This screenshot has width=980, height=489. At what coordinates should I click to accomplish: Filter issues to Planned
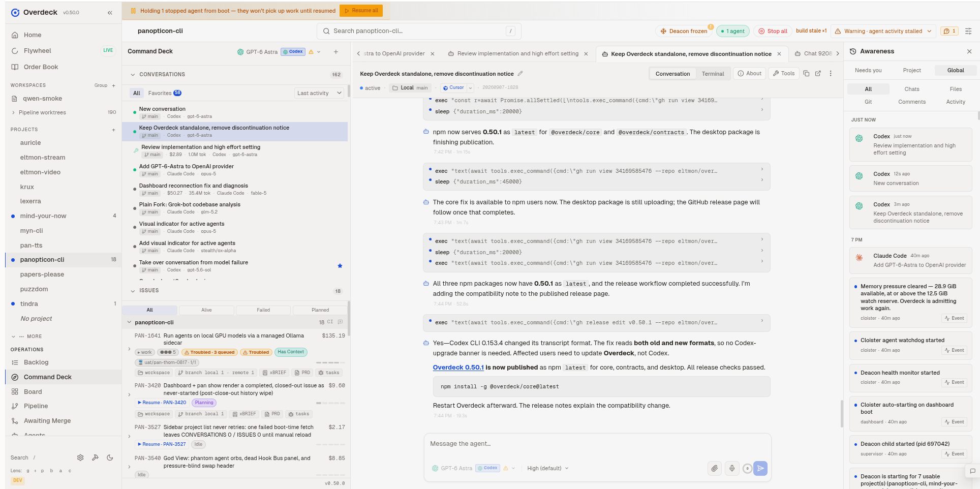tap(320, 310)
